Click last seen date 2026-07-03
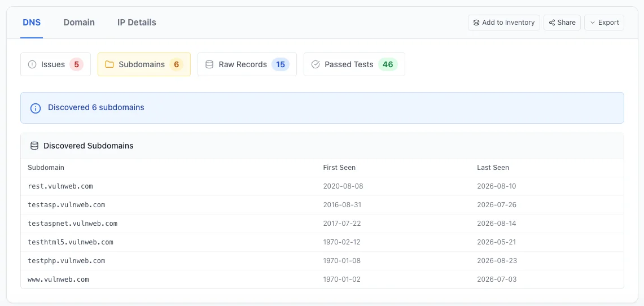 (x=497, y=279)
